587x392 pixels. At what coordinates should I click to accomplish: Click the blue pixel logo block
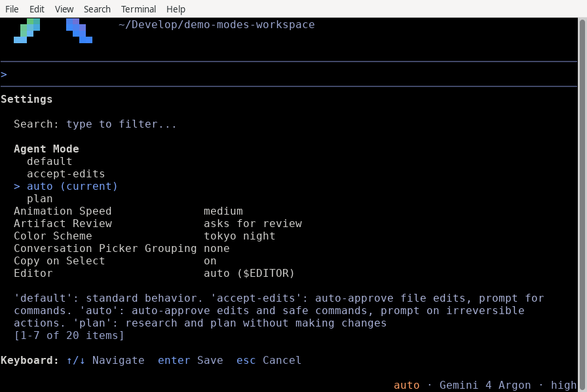click(79, 31)
